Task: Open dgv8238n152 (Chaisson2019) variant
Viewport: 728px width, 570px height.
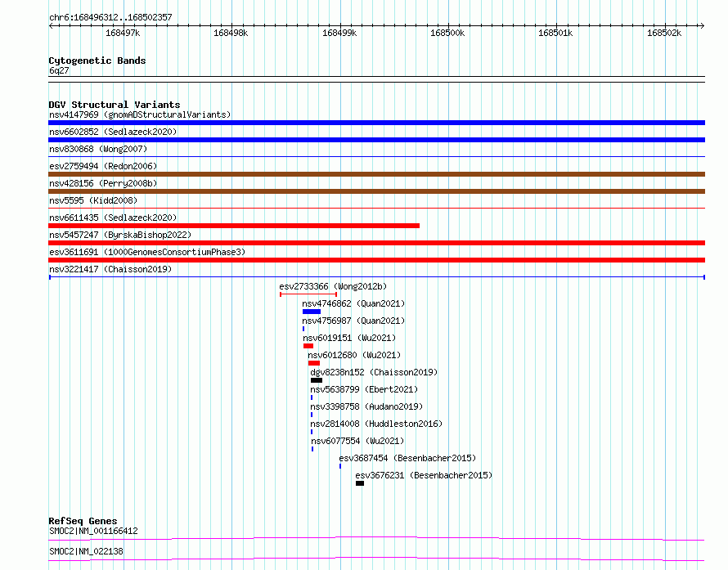Action: (374, 372)
